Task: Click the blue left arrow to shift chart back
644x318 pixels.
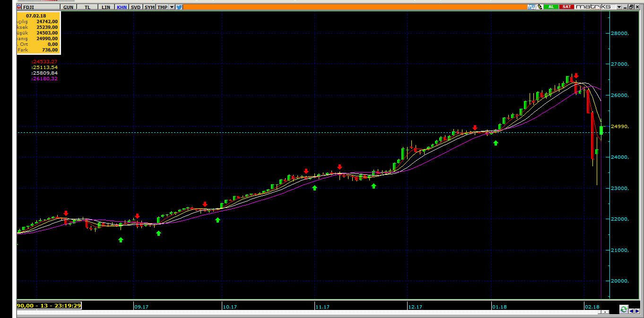Action: pos(631,311)
